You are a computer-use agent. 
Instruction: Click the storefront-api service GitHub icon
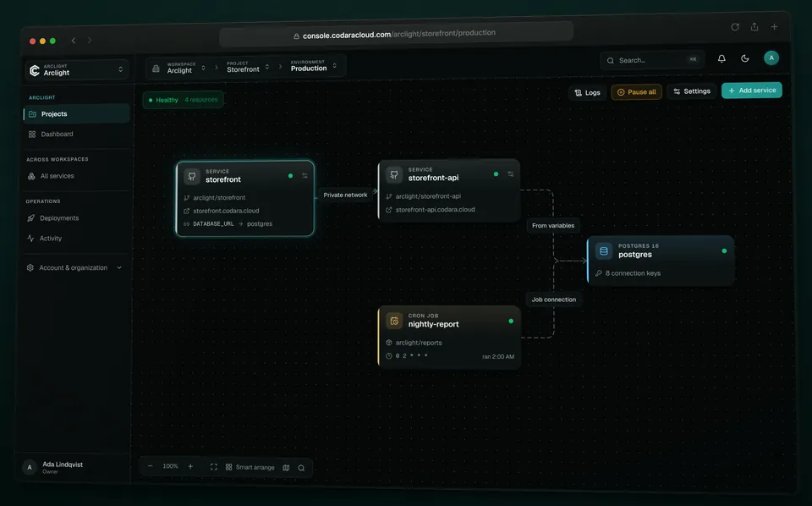pos(394,175)
